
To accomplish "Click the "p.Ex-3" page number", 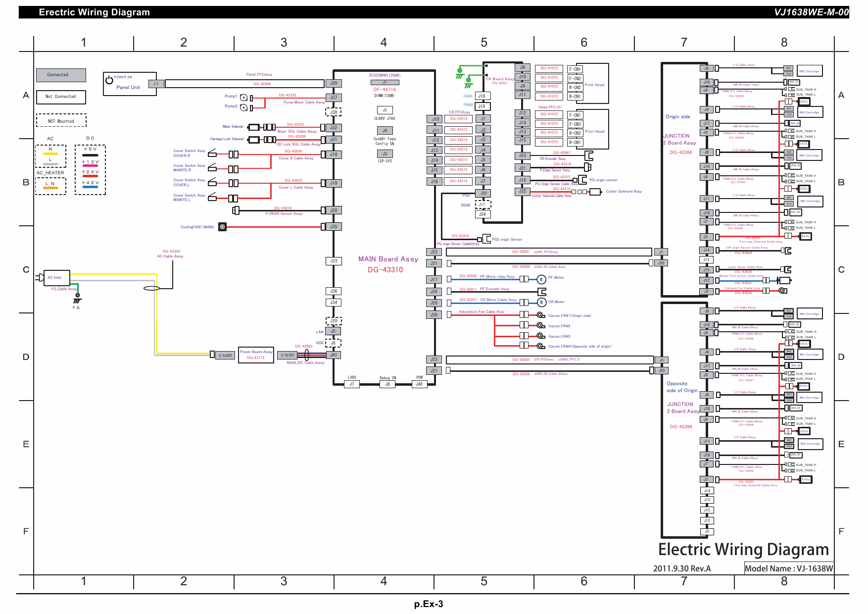I will tap(429, 604).
